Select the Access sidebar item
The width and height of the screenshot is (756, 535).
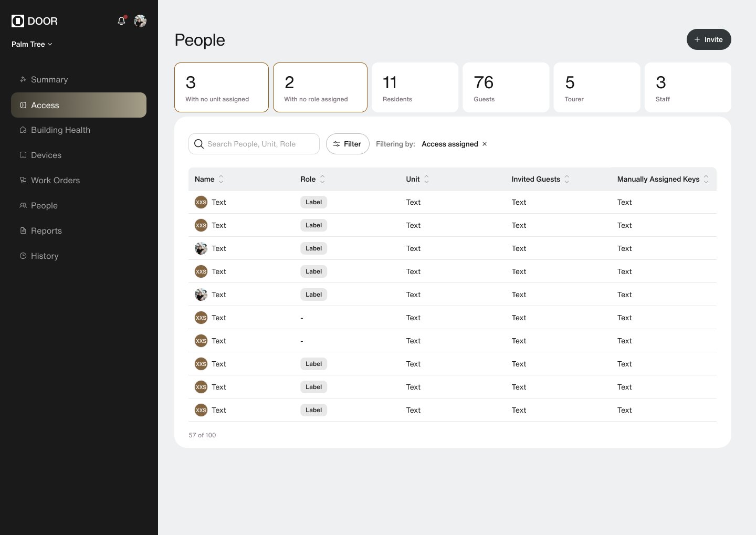coord(79,105)
